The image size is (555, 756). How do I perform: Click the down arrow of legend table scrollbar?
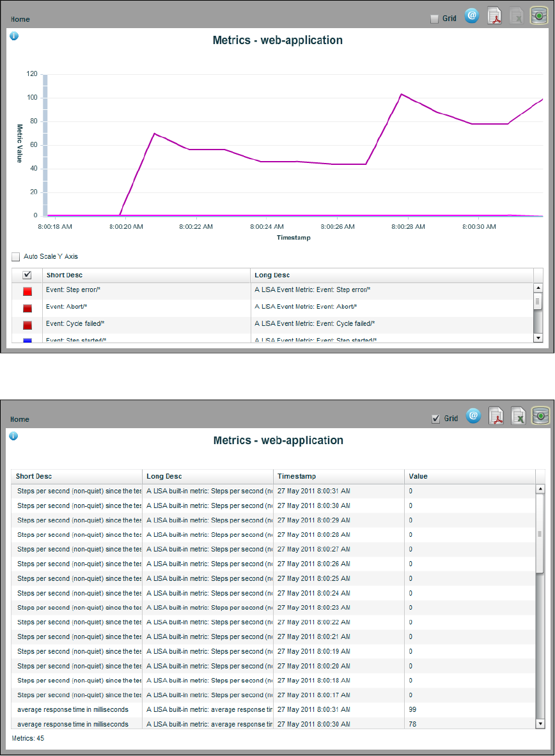click(x=538, y=338)
